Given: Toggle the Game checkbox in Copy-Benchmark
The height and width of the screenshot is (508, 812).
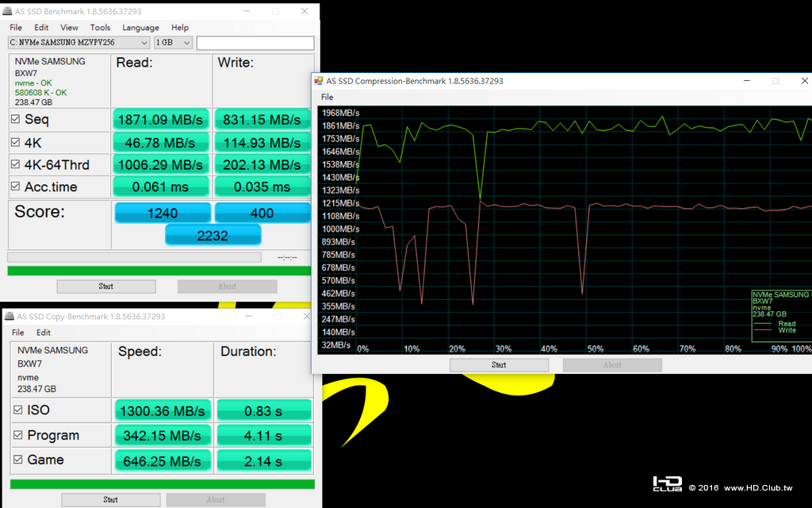Looking at the screenshot, I should pos(18,460).
